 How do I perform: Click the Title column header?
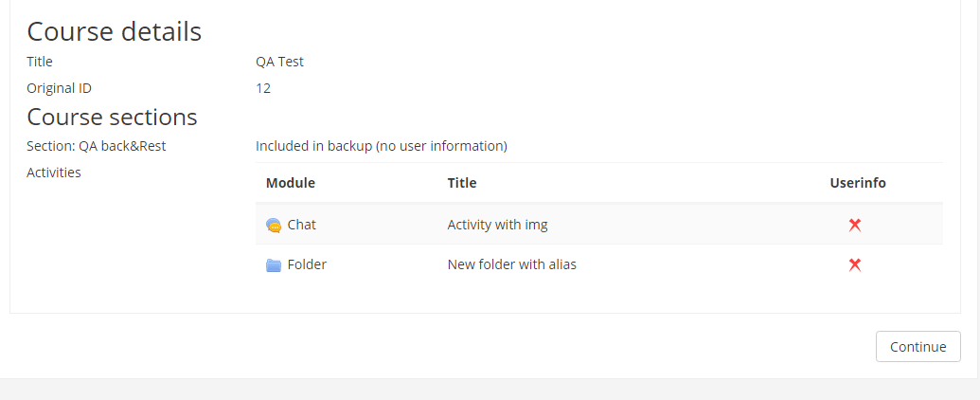(x=462, y=183)
